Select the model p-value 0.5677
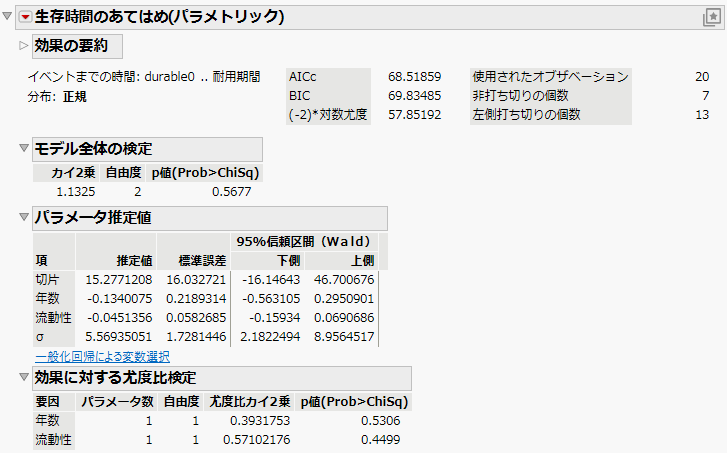 point(231,191)
